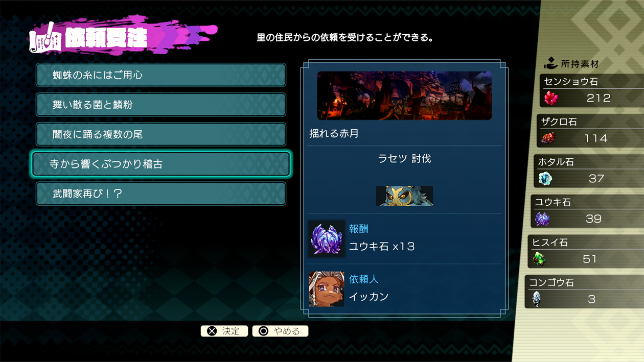
Task: Click the white コンゴウ石 diamond icon
Action: point(536,299)
